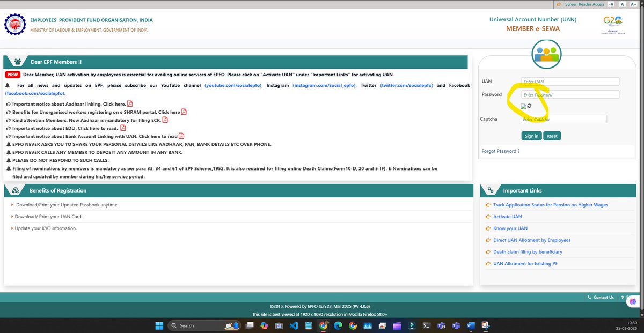Click Contact Us in the footer
The height and width of the screenshot is (333, 644).
click(x=601, y=297)
